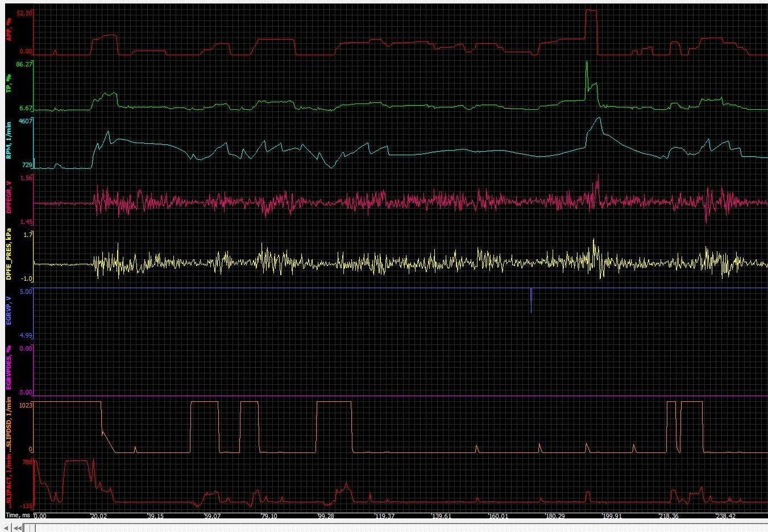Click the 729 RPM minimum value
The height and width of the screenshot is (532, 768).
[27, 165]
